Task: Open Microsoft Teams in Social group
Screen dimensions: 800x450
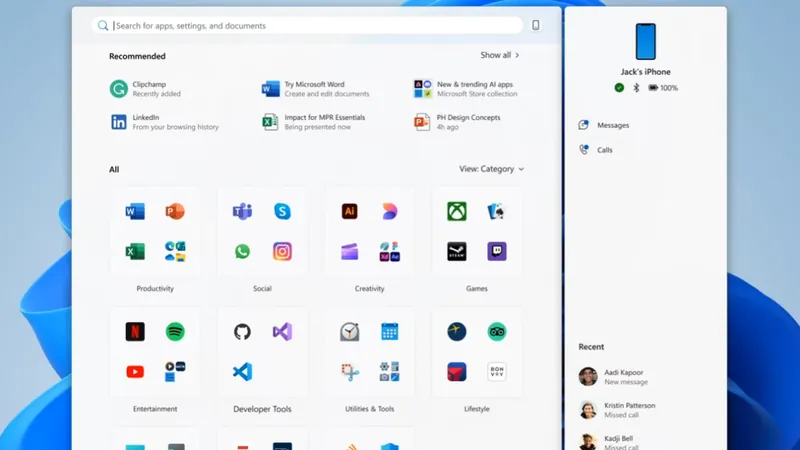Action: coord(242,211)
